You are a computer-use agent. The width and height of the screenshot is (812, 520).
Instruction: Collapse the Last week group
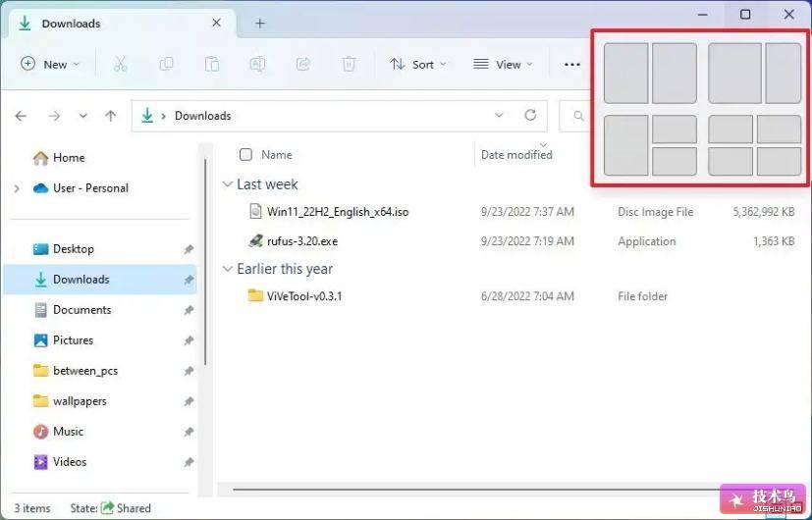[x=227, y=184]
